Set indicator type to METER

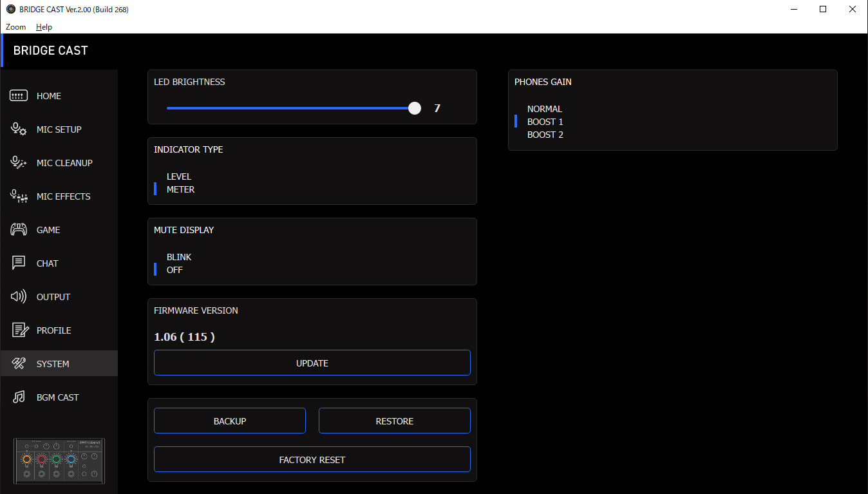pos(180,189)
